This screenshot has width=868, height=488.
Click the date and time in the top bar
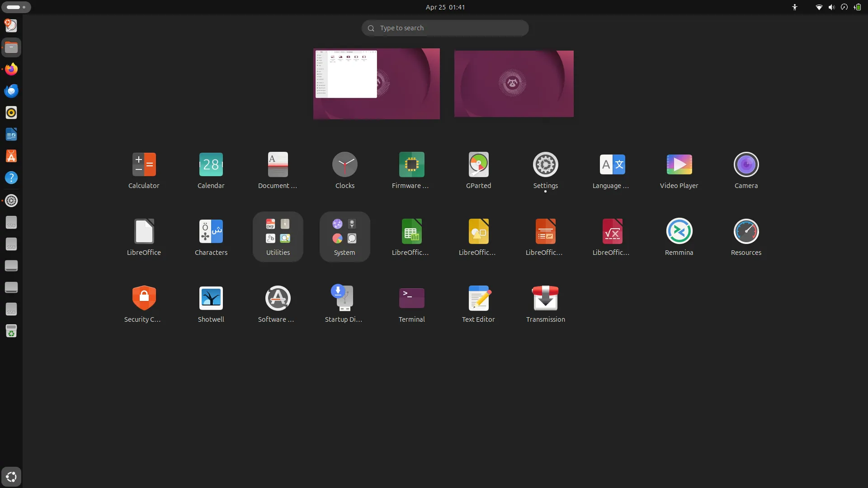[445, 7]
